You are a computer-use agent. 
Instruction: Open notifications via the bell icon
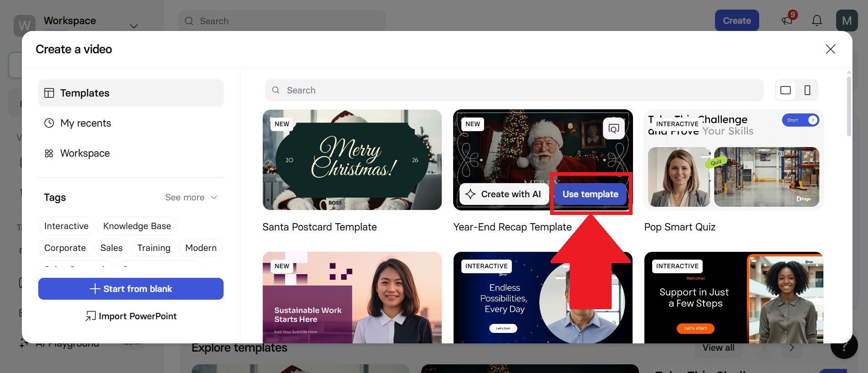[x=817, y=20]
